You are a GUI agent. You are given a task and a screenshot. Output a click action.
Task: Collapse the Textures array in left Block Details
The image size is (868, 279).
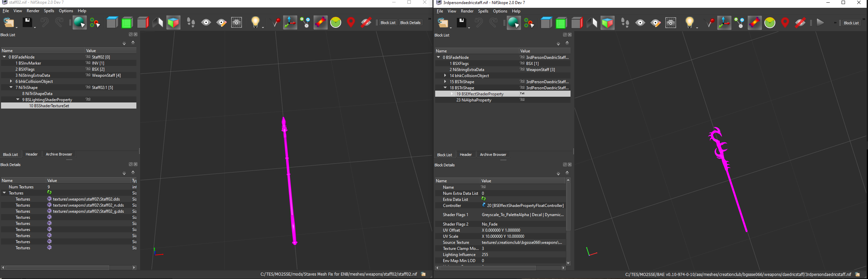4,193
